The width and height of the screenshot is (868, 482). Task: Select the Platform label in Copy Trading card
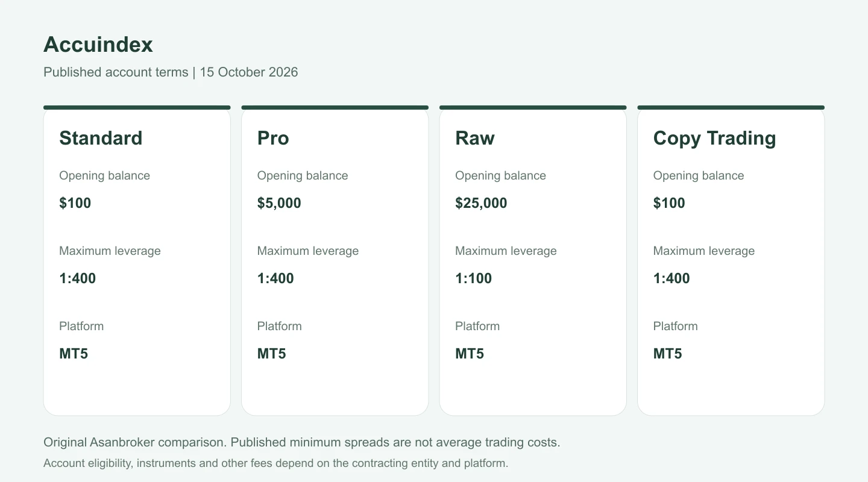tap(676, 327)
